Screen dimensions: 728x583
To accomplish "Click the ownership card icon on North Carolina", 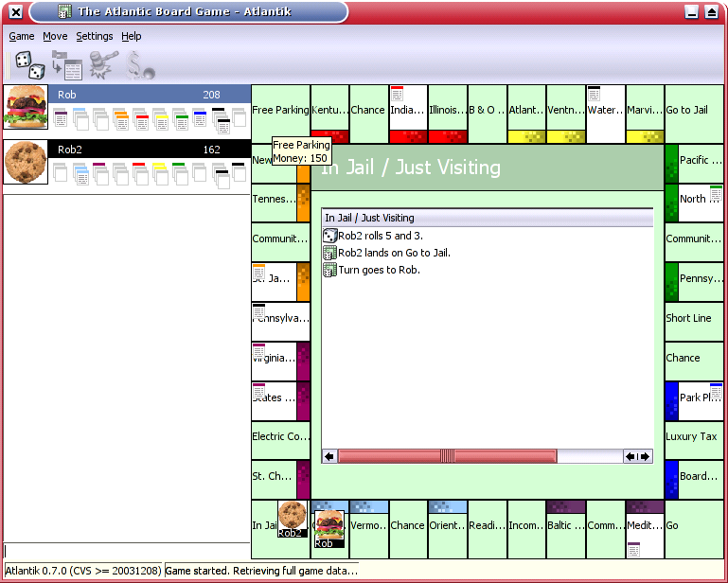I will pos(716,193).
